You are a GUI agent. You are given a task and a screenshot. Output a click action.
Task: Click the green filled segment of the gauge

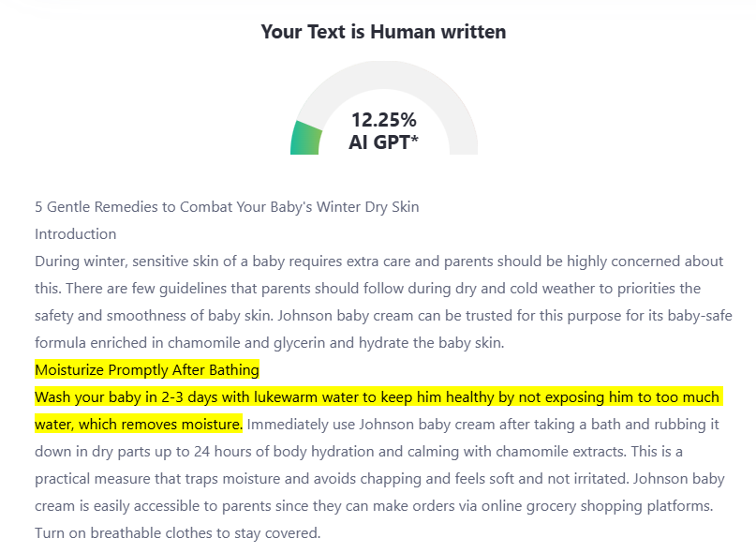pyautogui.click(x=305, y=139)
